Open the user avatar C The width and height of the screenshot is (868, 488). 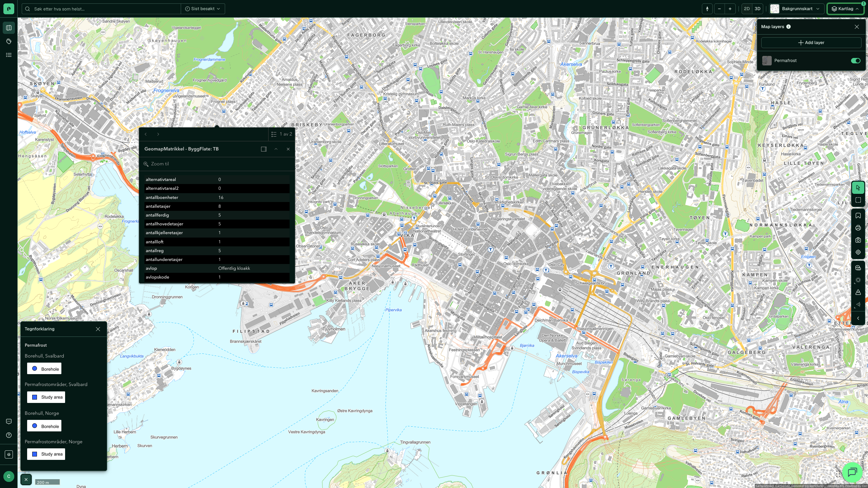[x=9, y=476]
